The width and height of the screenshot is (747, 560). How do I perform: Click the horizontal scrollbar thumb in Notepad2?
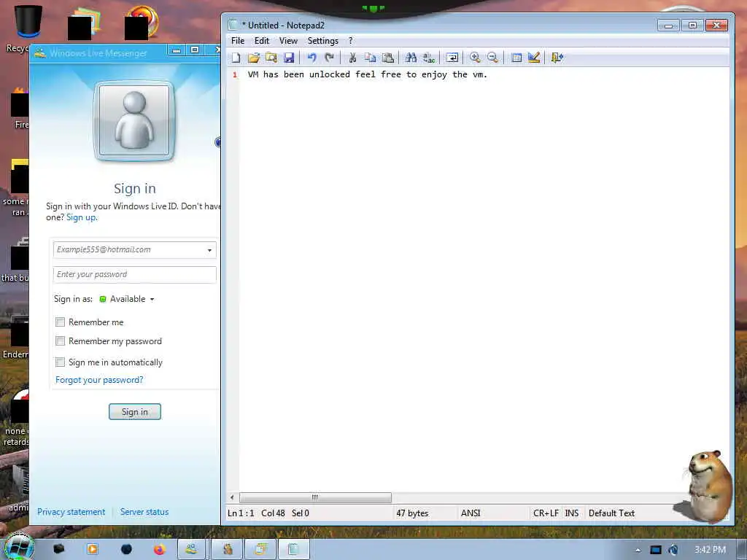[x=315, y=497]
